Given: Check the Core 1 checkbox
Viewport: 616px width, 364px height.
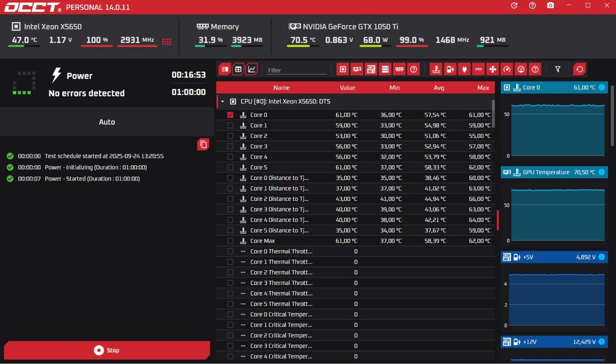Looking at the screenshot, I should (x=230, y=125).
